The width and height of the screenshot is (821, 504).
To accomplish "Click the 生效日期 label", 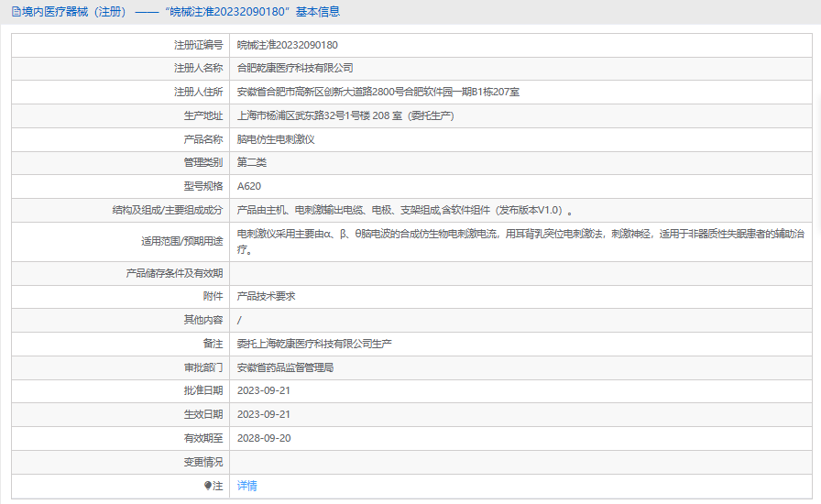I will (203, 414).
